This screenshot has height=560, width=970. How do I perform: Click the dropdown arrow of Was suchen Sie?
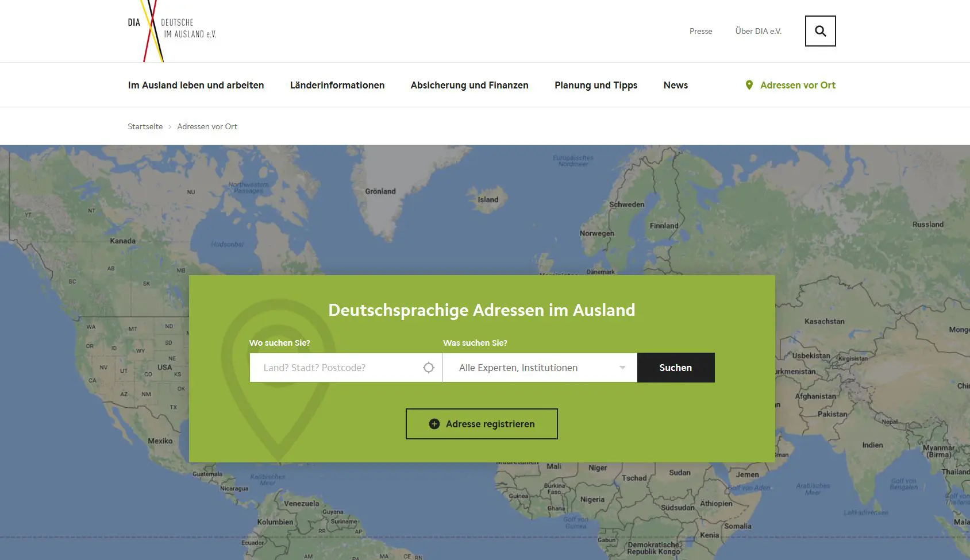coord(622,368)
